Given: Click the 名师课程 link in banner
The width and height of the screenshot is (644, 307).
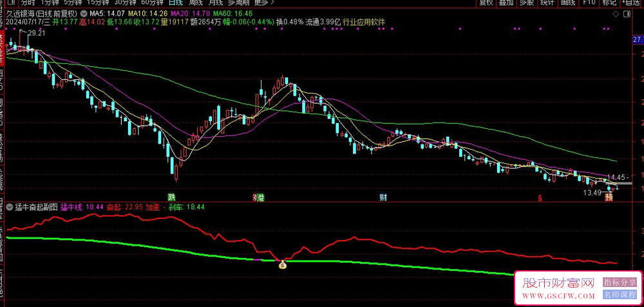Looking at the screenshot, I should point(620,295).
